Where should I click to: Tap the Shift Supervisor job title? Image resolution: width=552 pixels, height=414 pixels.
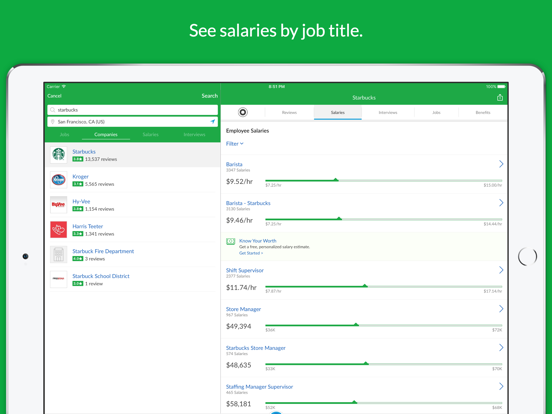245,270
